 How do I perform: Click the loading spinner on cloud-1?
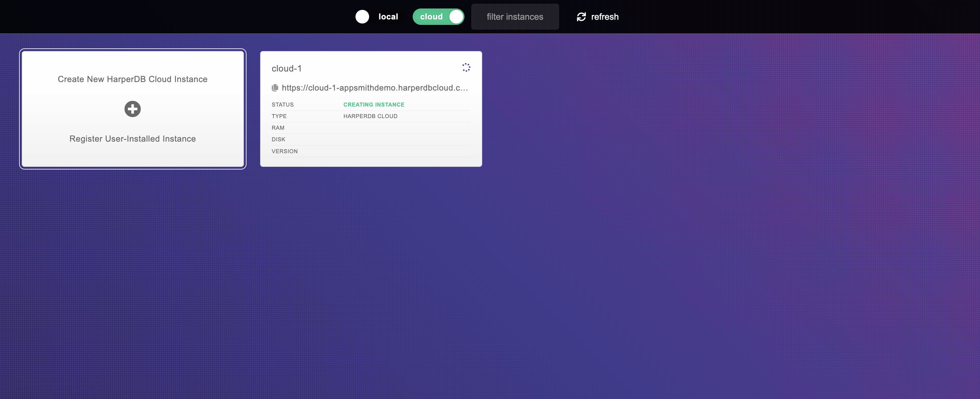point(466,68)
